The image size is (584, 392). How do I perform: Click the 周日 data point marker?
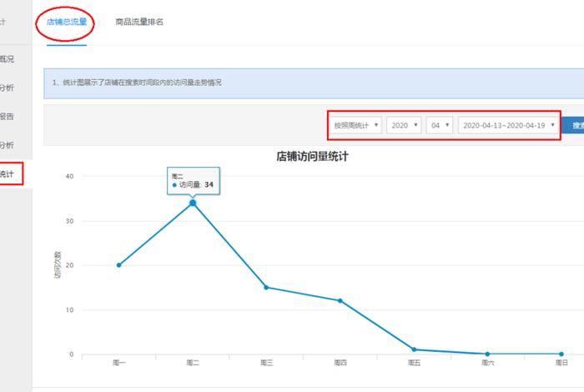coord(561,354)
